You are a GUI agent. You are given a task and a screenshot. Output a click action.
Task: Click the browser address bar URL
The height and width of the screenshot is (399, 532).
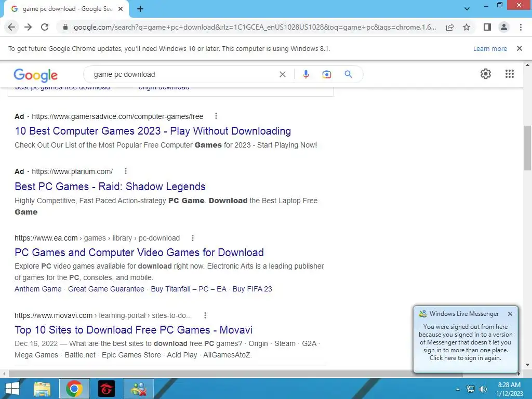[x=255, y=27]
